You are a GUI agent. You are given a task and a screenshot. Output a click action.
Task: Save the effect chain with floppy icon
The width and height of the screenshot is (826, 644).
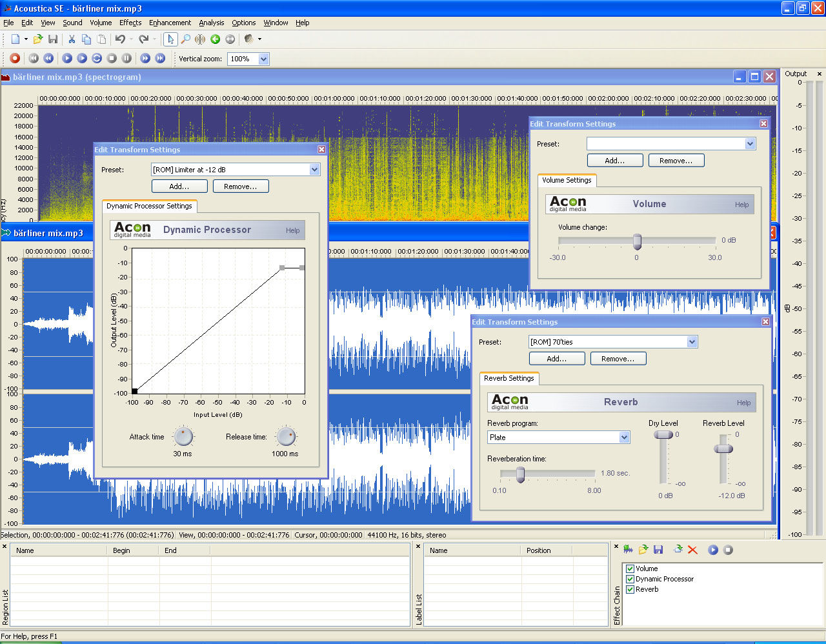[658, 550]
